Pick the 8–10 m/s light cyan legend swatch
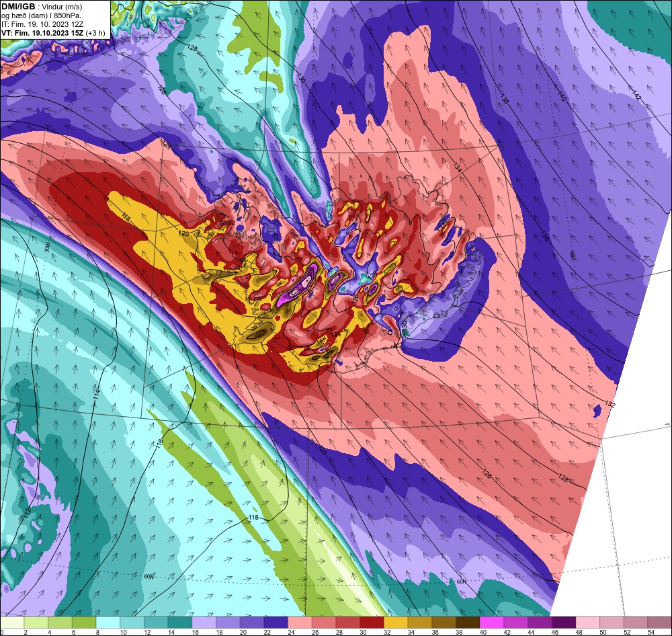The image size is (672, 636). tap(108, 623)
